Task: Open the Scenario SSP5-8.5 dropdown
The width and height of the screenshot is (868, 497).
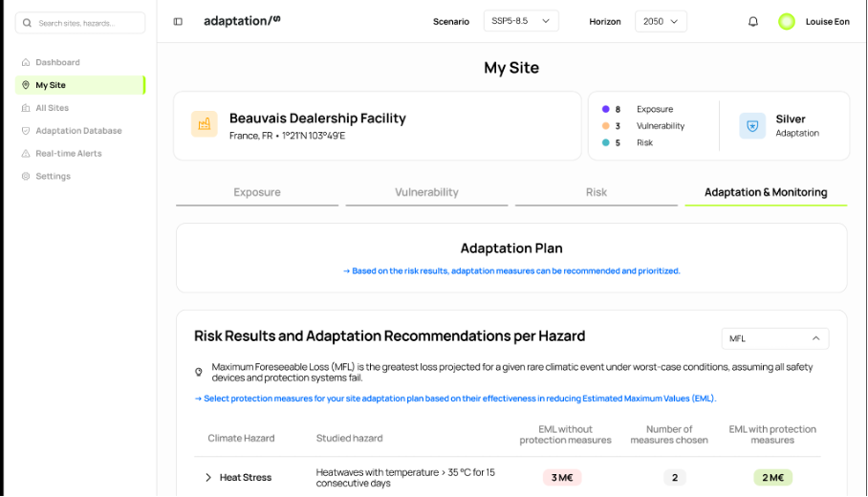Action: [520, 21]
